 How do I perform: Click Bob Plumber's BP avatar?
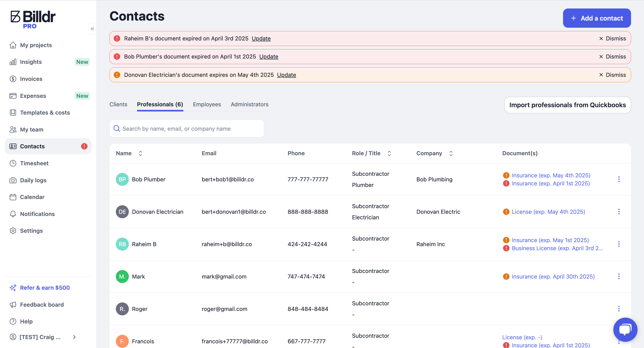pos(122,179)
